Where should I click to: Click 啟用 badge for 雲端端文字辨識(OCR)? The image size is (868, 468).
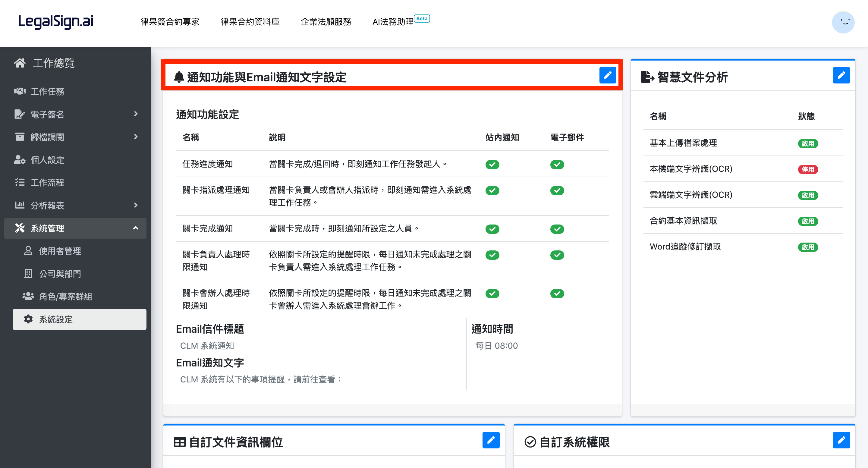[x=808, y=195]
